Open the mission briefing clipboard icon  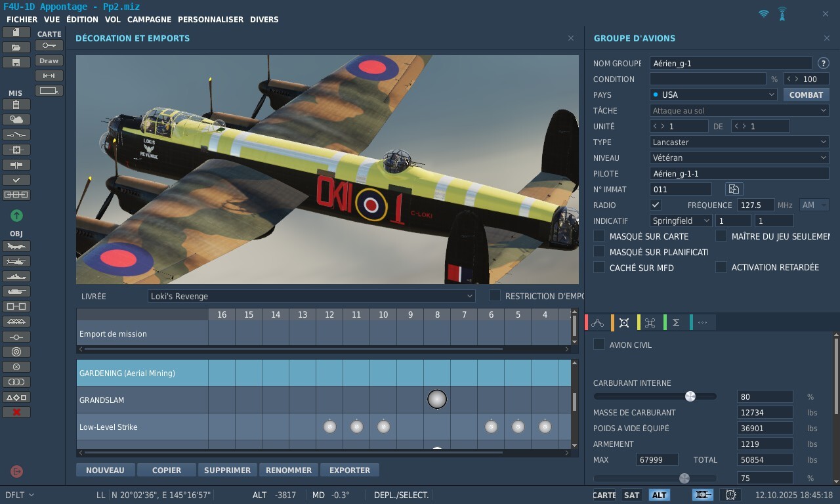16,104
